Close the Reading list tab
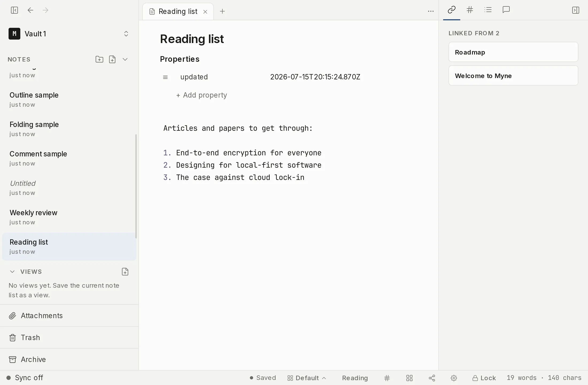 [205, 12]
